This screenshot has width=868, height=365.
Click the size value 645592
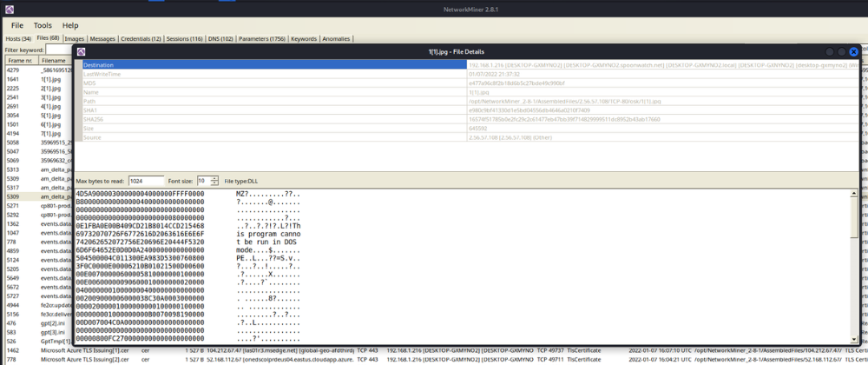point(479,128)
